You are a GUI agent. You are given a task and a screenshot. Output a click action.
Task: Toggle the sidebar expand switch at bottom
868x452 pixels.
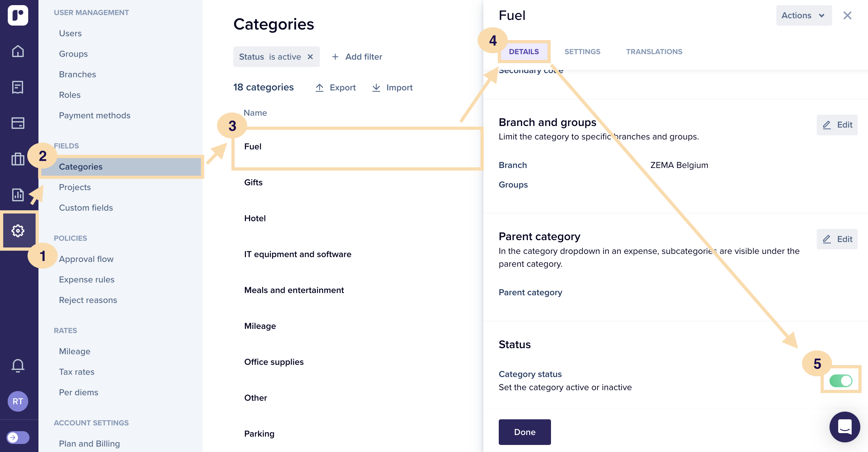(18, 438)
